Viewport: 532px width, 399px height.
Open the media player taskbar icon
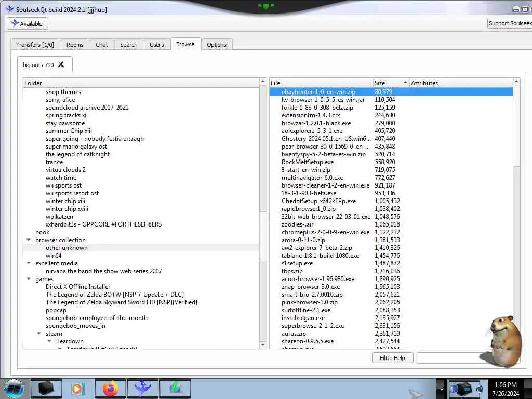click(x=78, y=389)
